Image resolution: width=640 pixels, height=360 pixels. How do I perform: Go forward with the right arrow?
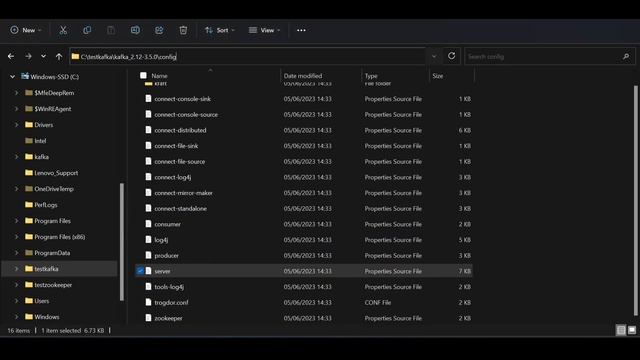pyautogui.click(x=28, y=56)
